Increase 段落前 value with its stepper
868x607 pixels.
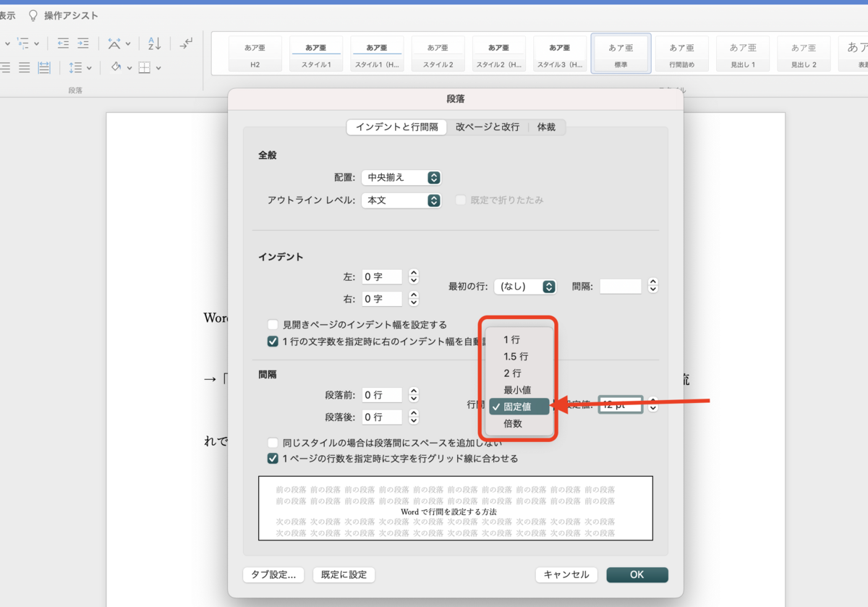click(412, 391)
